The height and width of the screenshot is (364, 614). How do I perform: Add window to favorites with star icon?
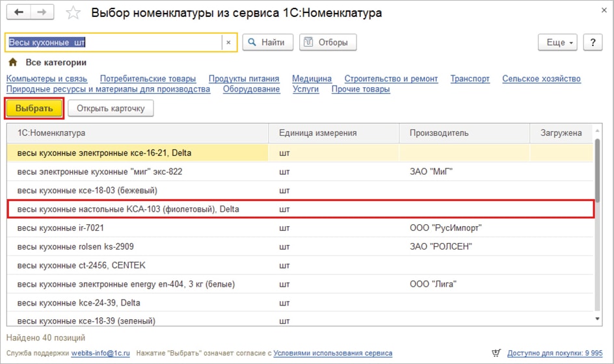(74, 13)
